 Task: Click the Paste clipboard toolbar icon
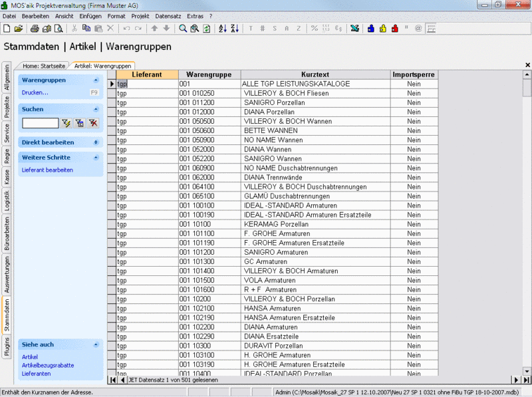[98, 29]
